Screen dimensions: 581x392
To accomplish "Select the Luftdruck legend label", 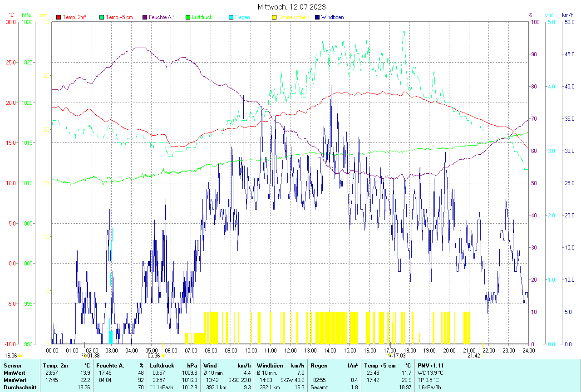I will click(x=202, y=17).
